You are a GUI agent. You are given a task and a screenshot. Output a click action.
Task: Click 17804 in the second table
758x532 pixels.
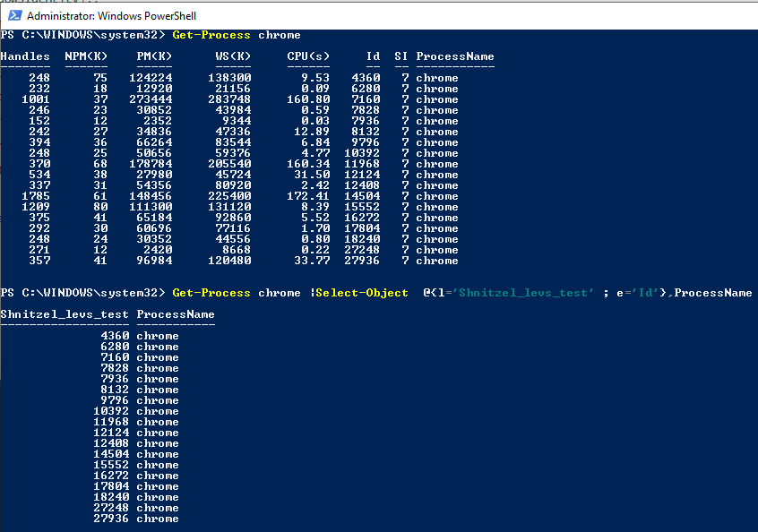click(111, 486)
